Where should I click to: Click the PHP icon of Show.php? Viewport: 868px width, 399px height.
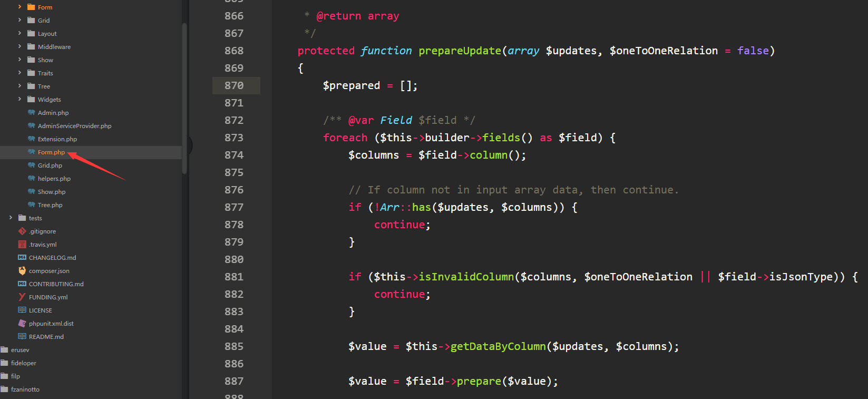click(x=31, y=191)
